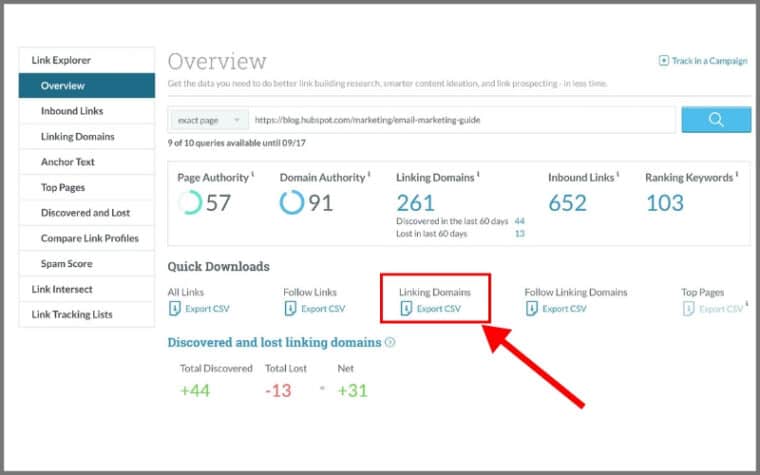Click the All Links export download icon
Image resolution: width=760 pixels, height=475 pixels.
175,309
